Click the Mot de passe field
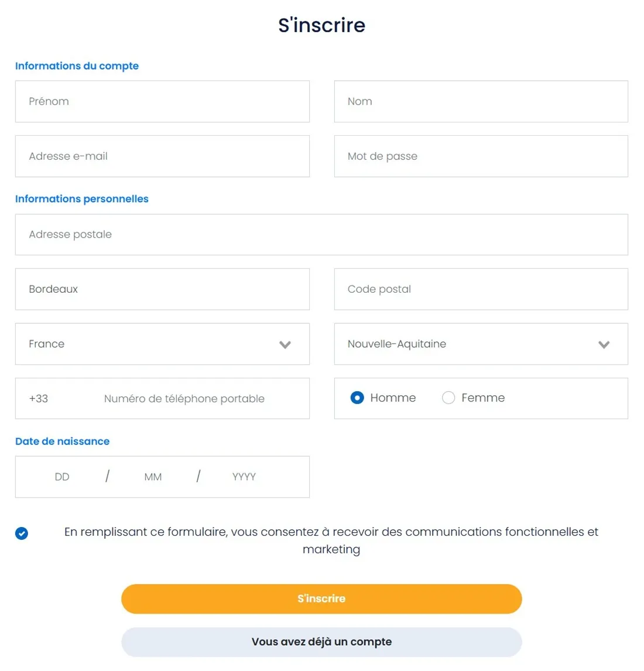Viewport: 644px width, 671px height. [x=481, y=156]
